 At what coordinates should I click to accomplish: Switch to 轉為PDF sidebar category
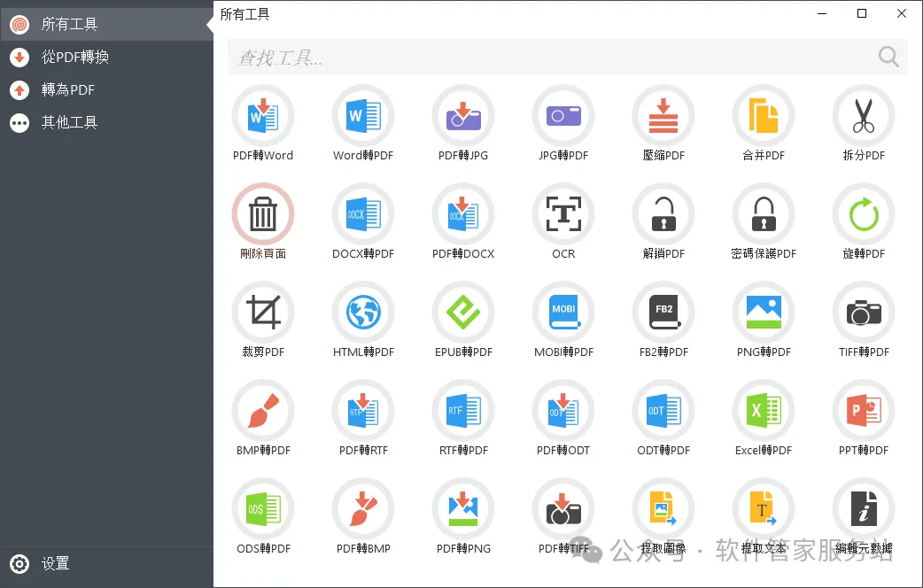coord(106,90)
